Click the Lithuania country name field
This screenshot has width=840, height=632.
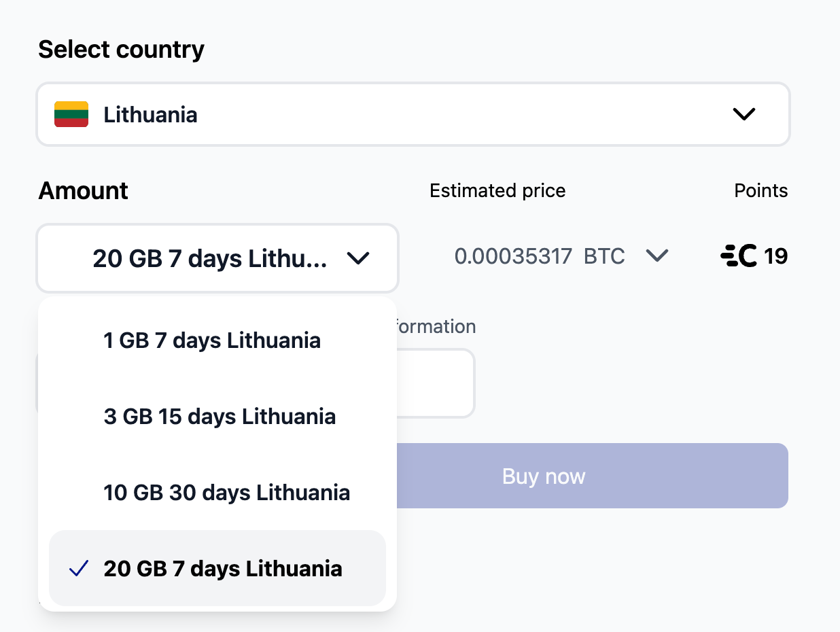pyautogui.click(x=150, y=115)
